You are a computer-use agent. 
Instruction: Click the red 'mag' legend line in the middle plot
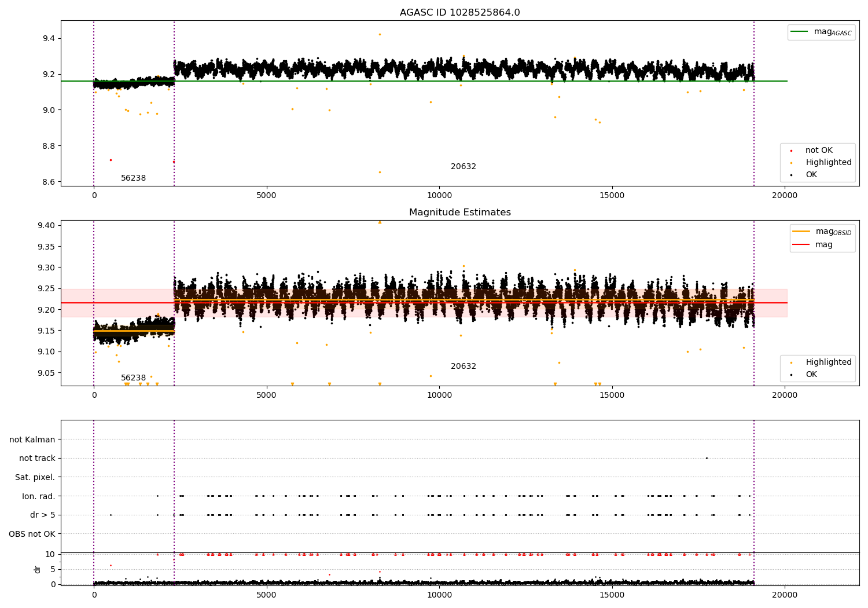pos(801,245)
